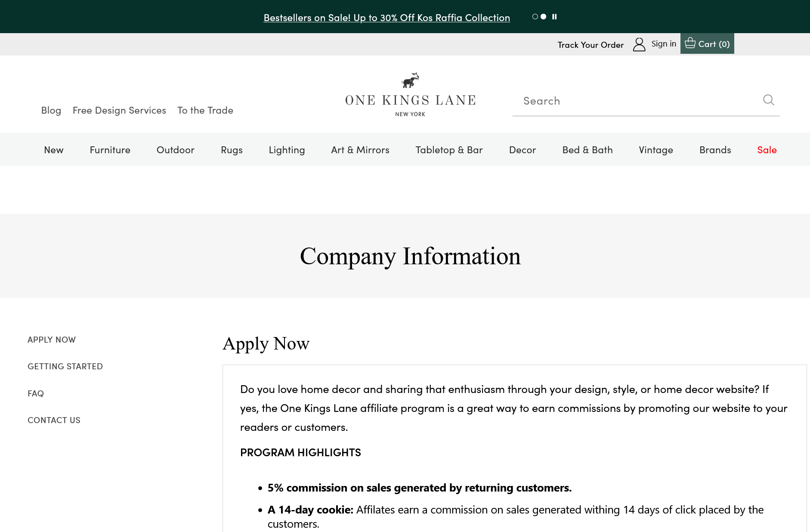Pause the banner carousel
810x532 pixels.
(x=554, y=17)
